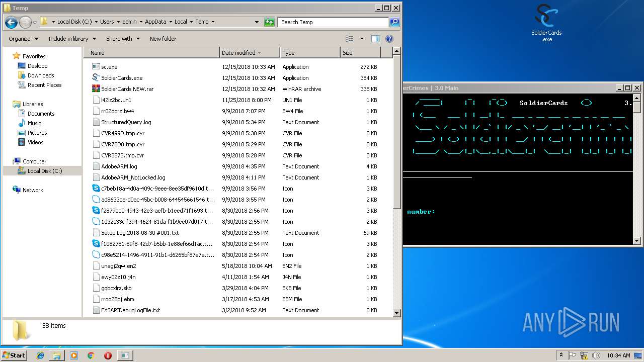The height and width of the screenshot is (362, 644).
Task: Open the Videos library
Action: [35, 142]
